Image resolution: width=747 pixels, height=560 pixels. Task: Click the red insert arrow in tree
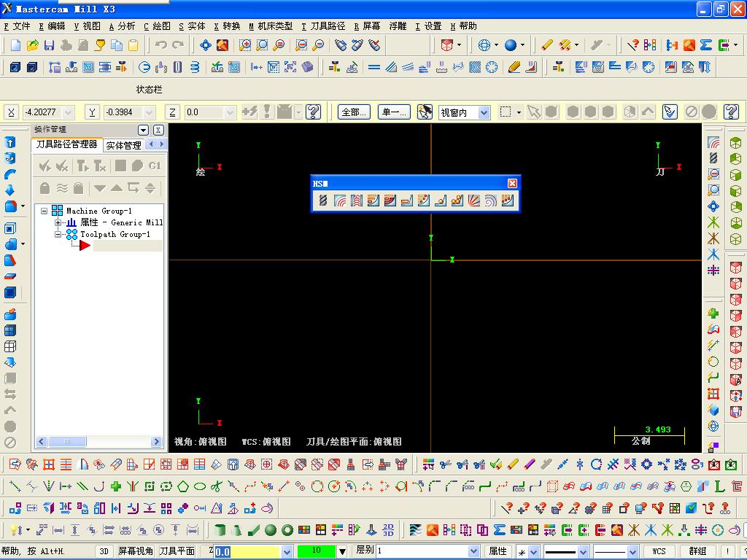[85, 246]
